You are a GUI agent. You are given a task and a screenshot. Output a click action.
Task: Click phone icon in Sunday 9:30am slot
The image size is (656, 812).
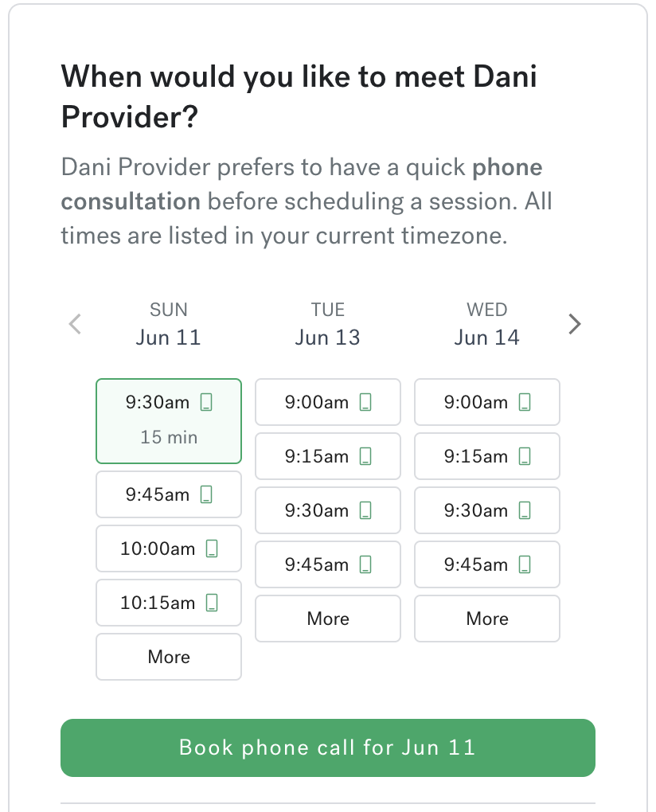pos(206,402)
